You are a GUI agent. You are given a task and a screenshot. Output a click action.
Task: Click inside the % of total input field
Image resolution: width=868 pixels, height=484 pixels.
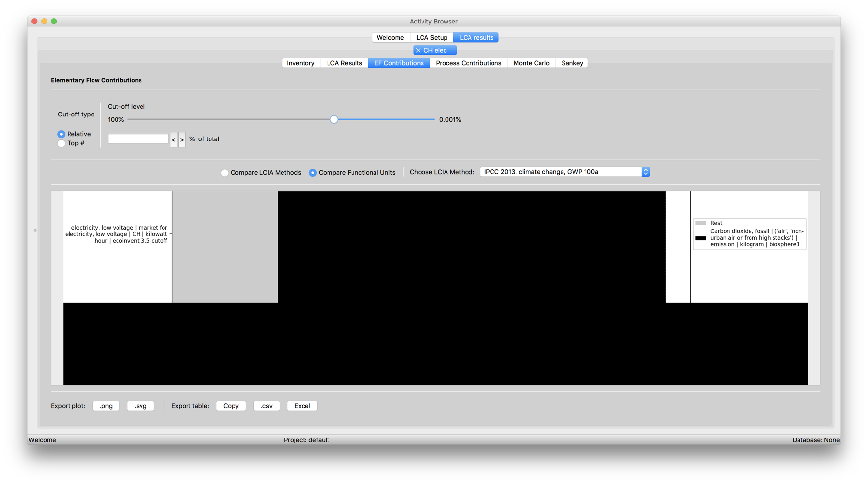[x=138, y=139]
